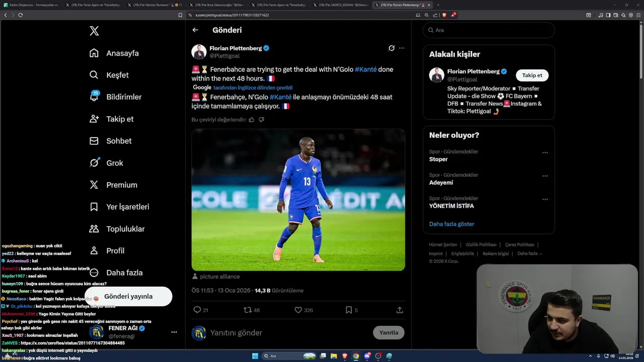Click the Grok explain icon on the post

coord(391,48)
